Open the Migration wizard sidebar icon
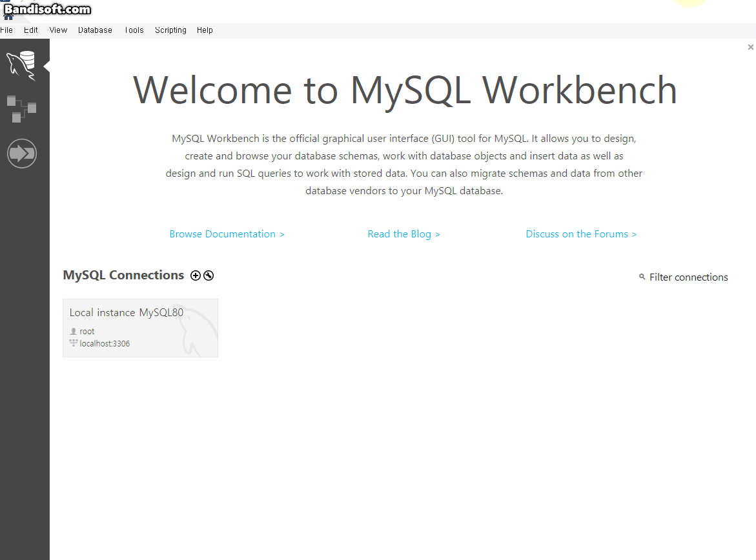The height and width of the screenshot is (560, 756). [x=22, y=154]
